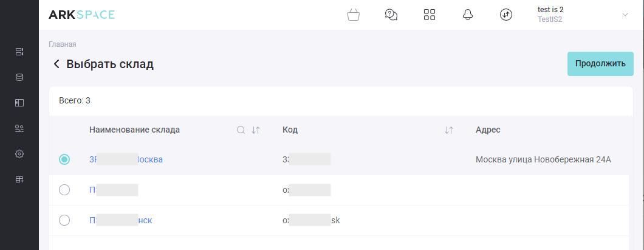This screenshot has height=250, width=644.
Task: Open the settings gear in sidebar
Action: pyautogui.click(x=19, y=154)
